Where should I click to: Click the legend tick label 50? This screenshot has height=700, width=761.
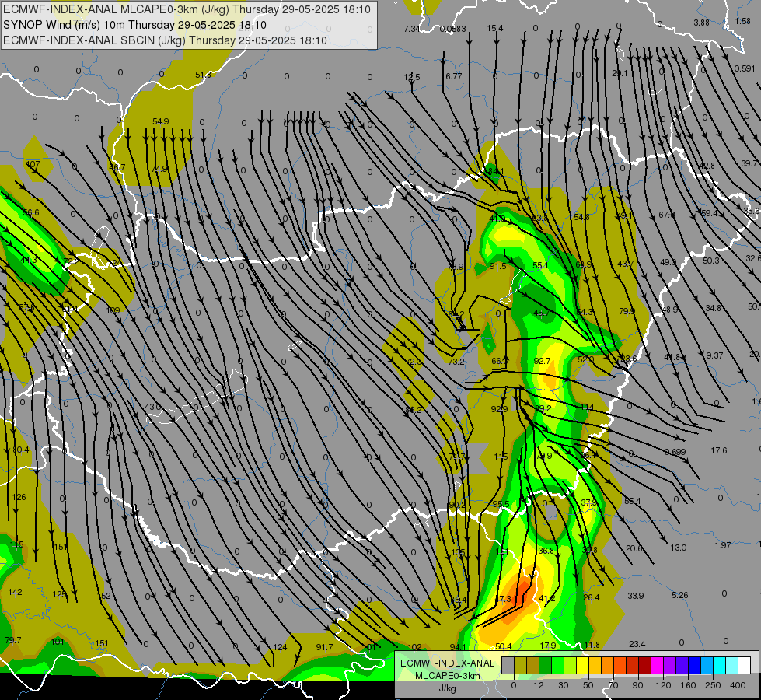click(x=588, y=685)
